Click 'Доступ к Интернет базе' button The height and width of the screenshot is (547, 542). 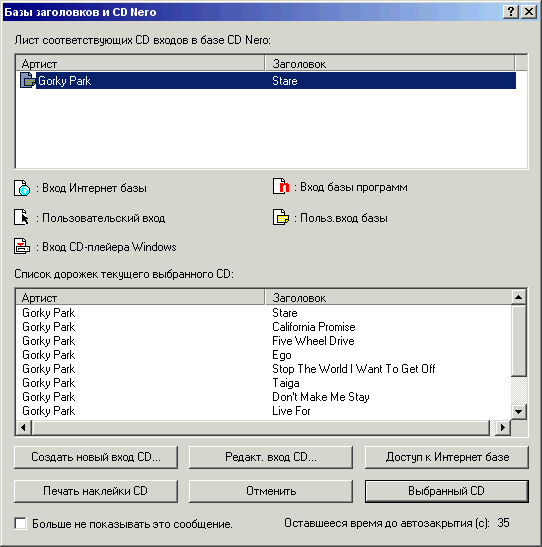pos(447,457)
